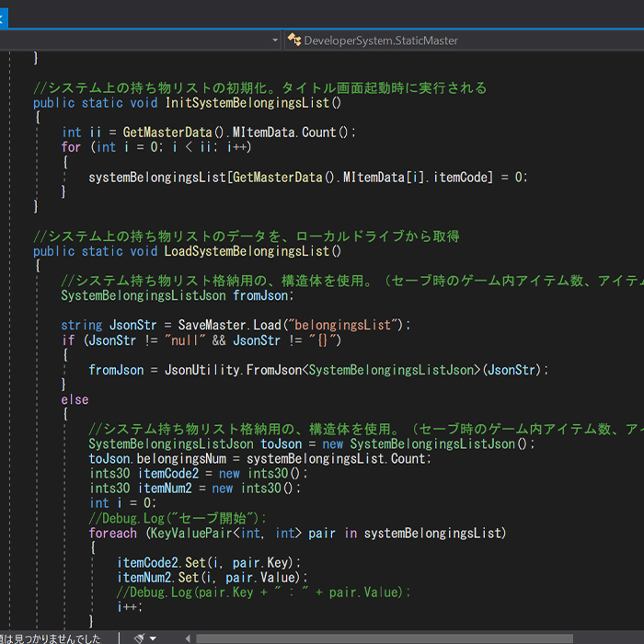
Task: Click the commented Debug.Log セーブ開始 line
Action: tap(178, 518)
